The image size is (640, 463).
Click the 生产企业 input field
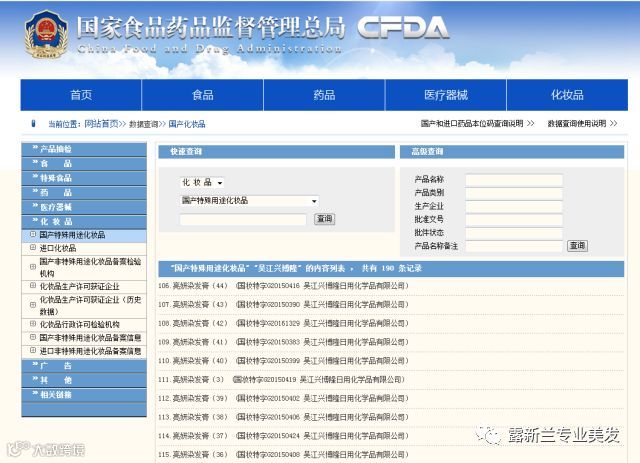[x=514, y=206]
